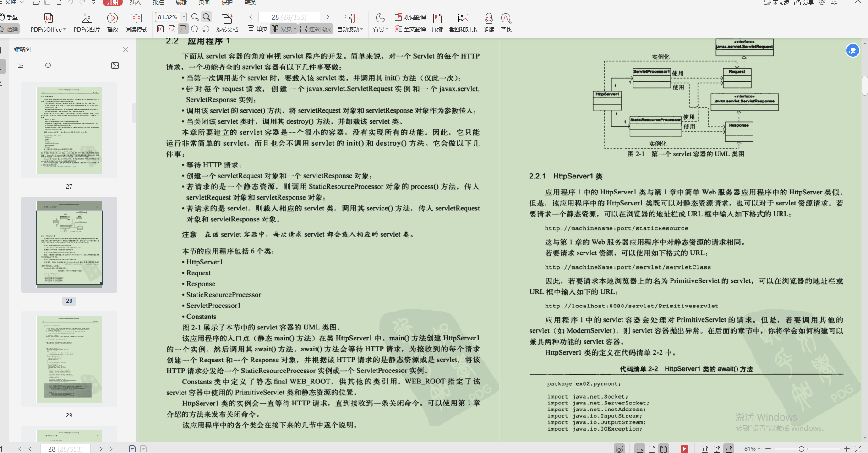The image size is (868, 453).
Task: Open the 81.32% zoom level dropdown
Action: [x=184, y=17]
